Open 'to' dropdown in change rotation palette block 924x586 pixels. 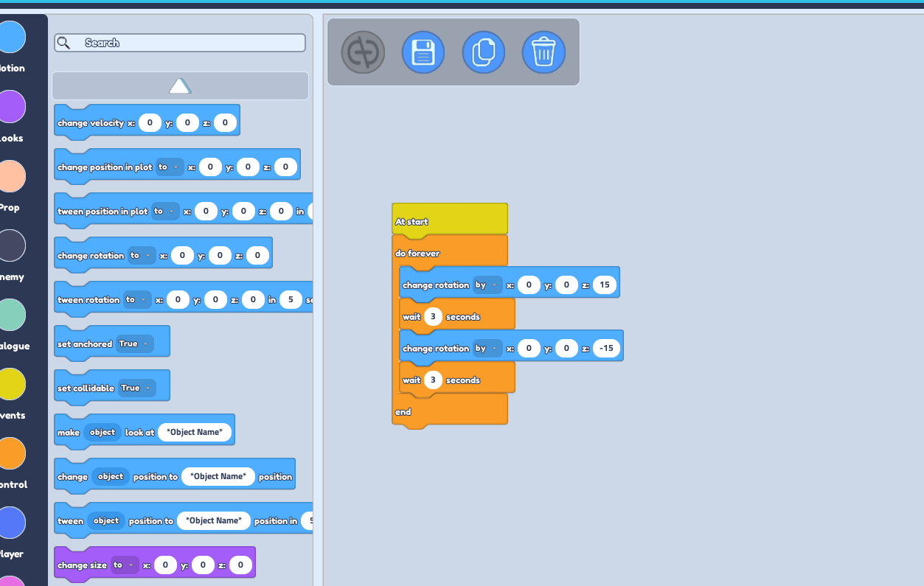pos(142,256)
